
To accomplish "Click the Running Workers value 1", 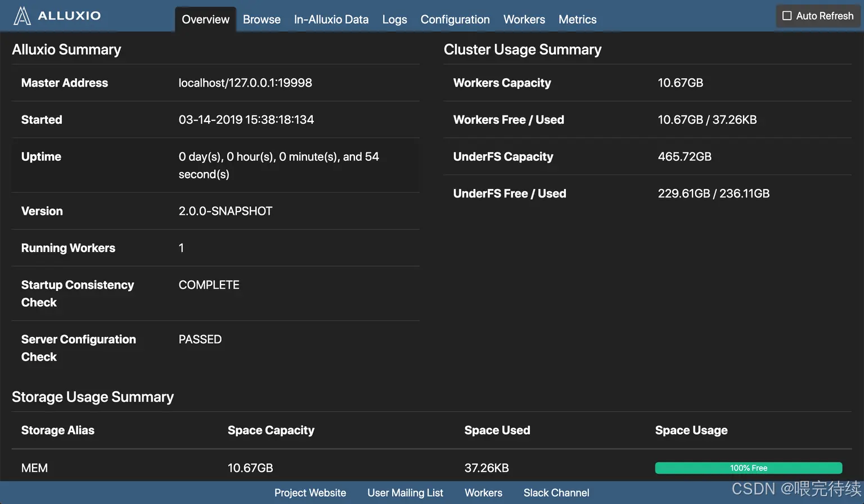I will pyautogui.click(x=181, y=248).
